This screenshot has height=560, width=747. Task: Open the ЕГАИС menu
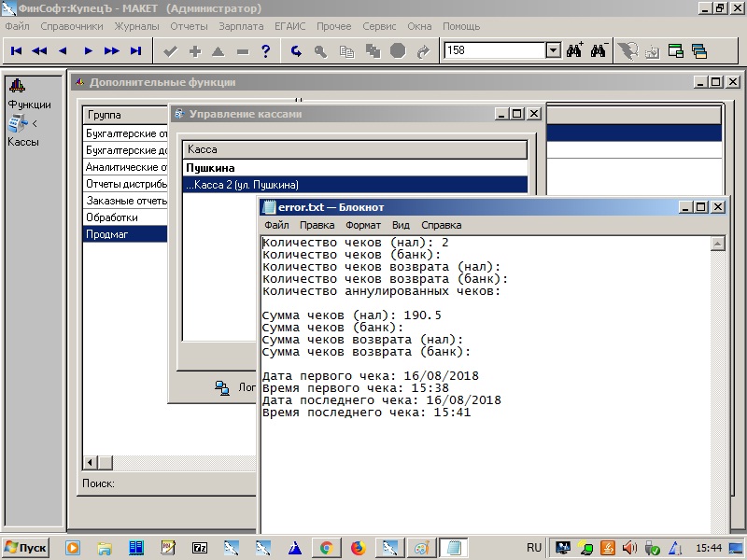[289, 26]
